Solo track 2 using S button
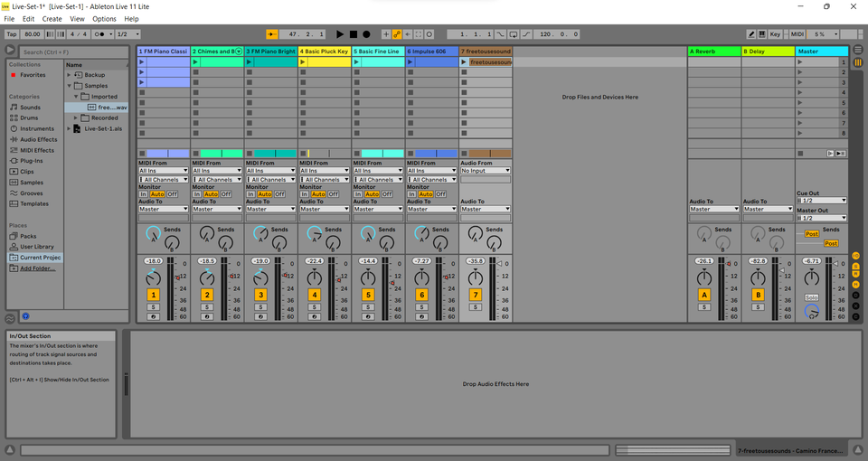 (207, 307)
